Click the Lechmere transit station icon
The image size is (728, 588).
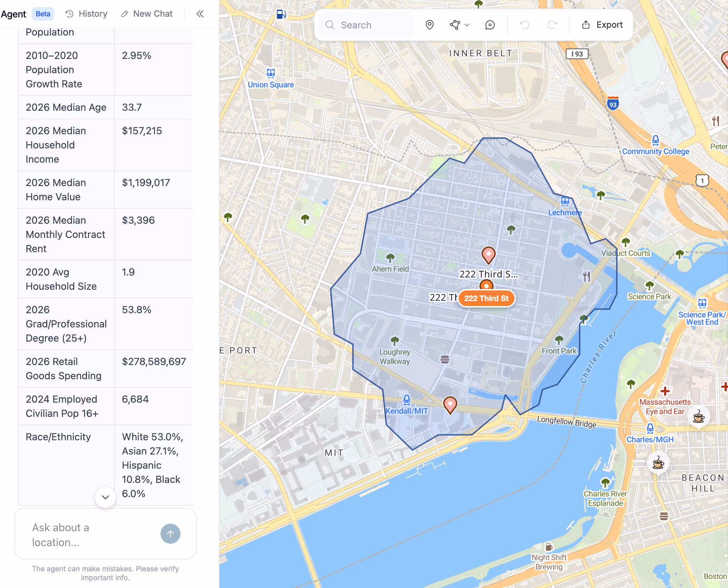tap(565, 202)
